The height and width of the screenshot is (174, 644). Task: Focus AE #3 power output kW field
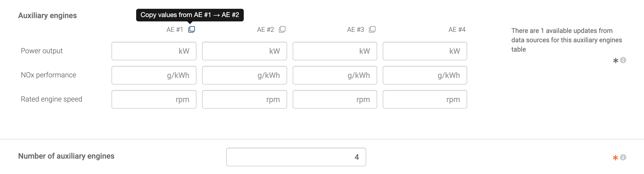coord(335,51)
